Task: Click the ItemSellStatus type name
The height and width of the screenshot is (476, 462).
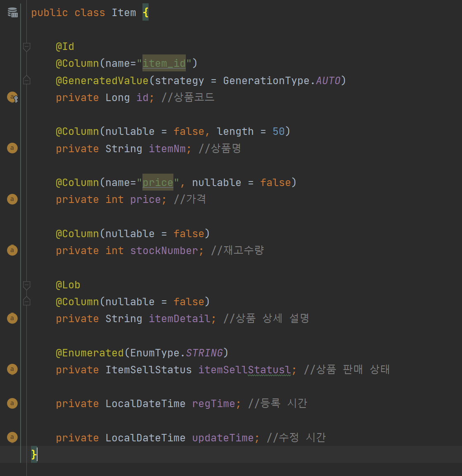Action: pyautogui.click(x=148, y=370)
